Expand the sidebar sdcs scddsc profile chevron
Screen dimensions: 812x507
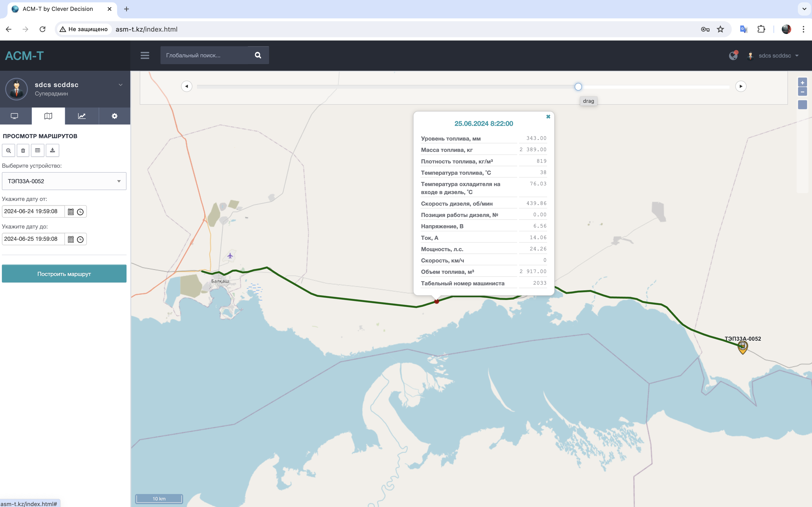[120, 85]
